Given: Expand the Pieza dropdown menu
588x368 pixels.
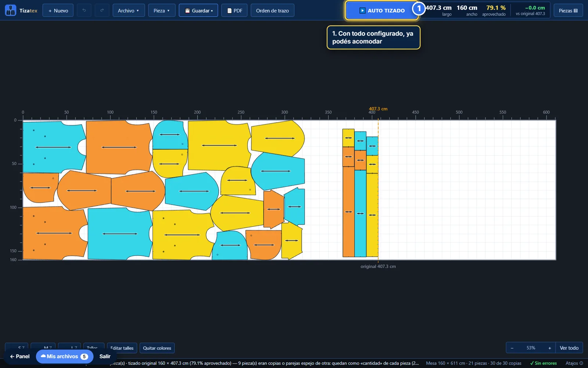Looking at the screenshot, I should 162,11.
